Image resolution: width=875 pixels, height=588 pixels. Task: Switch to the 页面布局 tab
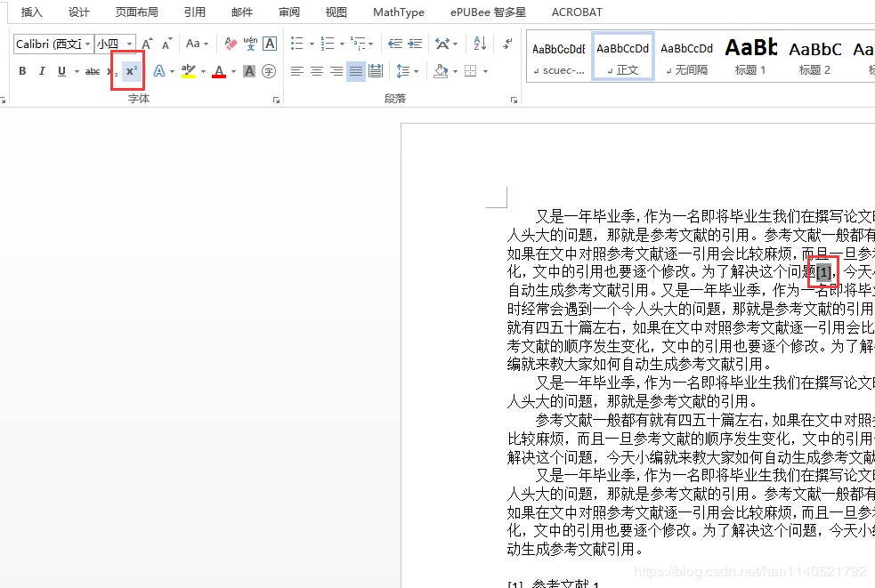(x=137, y=12)
